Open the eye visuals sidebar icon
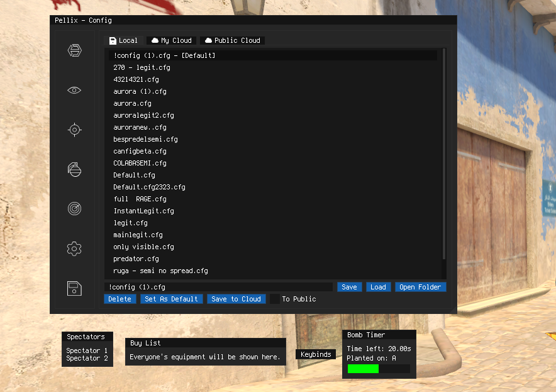Image resolution: width=556 pixels, height=392 pixels. (x=74, y=90)
